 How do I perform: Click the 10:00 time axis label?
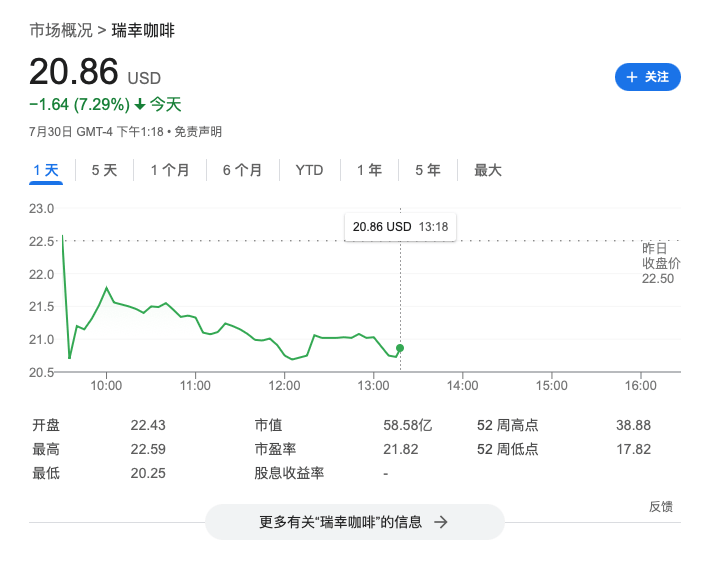click(106, 386)
